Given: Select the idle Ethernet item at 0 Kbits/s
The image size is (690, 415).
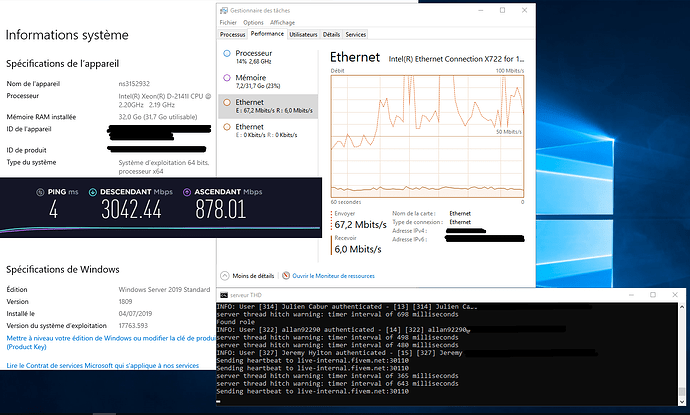Looking at the screenshot, I should (268, 131).
